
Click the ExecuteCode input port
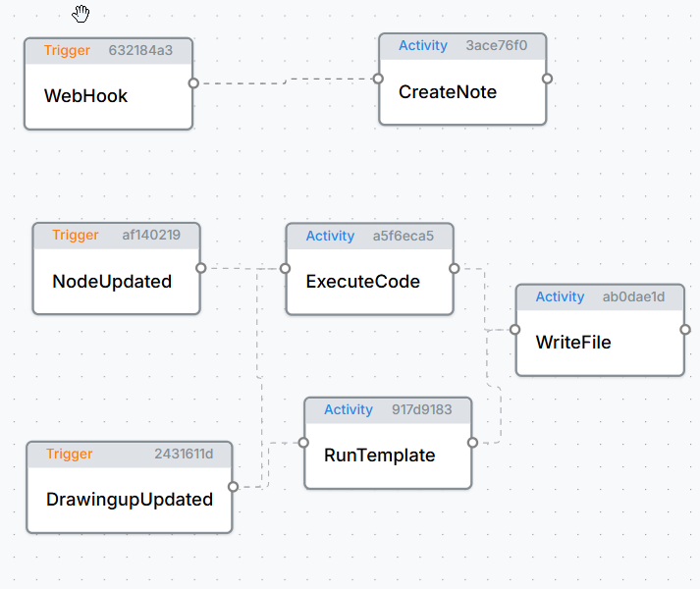286,268
